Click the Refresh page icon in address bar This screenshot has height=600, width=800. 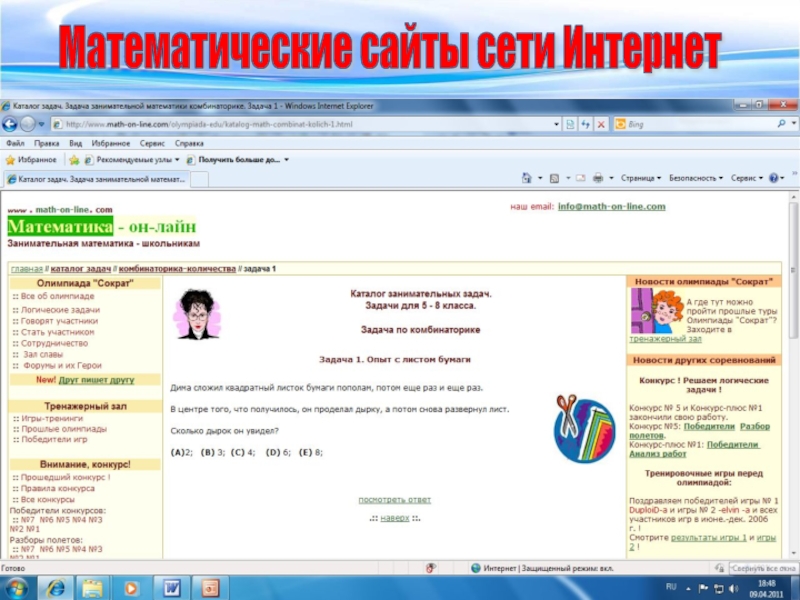(584, 124)
